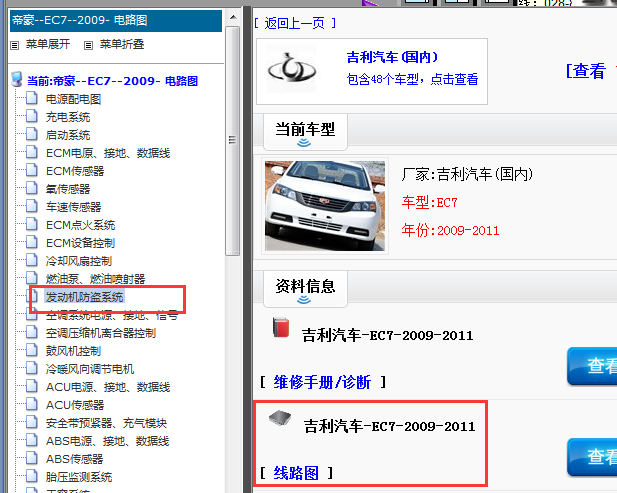This screenshot has height=493, width=617.
Task: Click the 帝豪--EC7--2009- 电路图 title bar
Action: [116, 20]
